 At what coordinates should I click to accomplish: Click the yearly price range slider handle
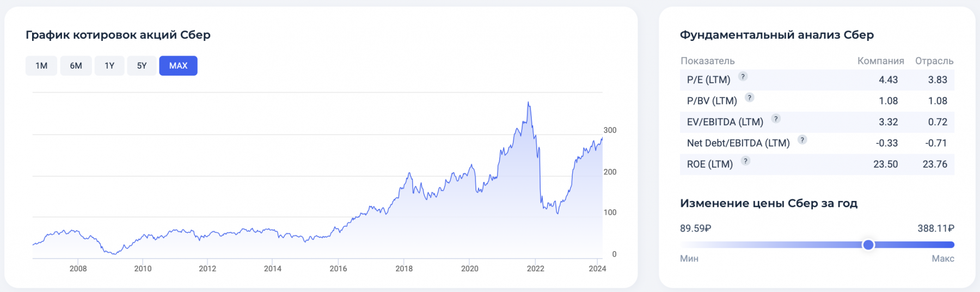[868, 245]
